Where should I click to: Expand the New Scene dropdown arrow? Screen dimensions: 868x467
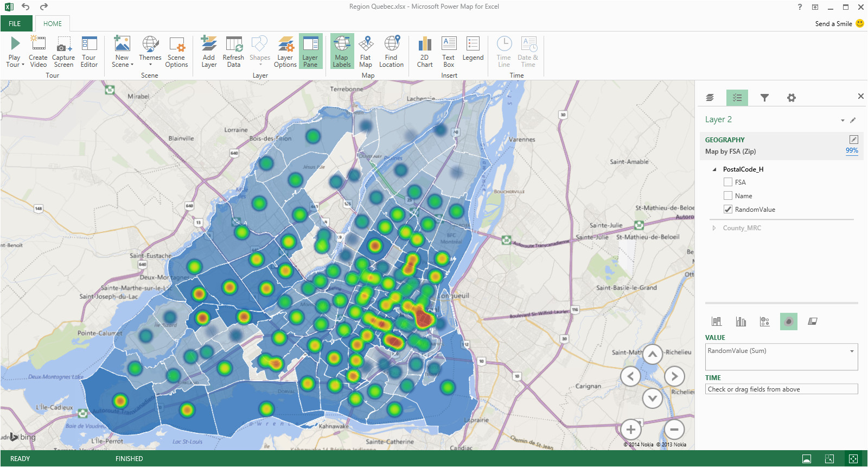coord(132,65)
